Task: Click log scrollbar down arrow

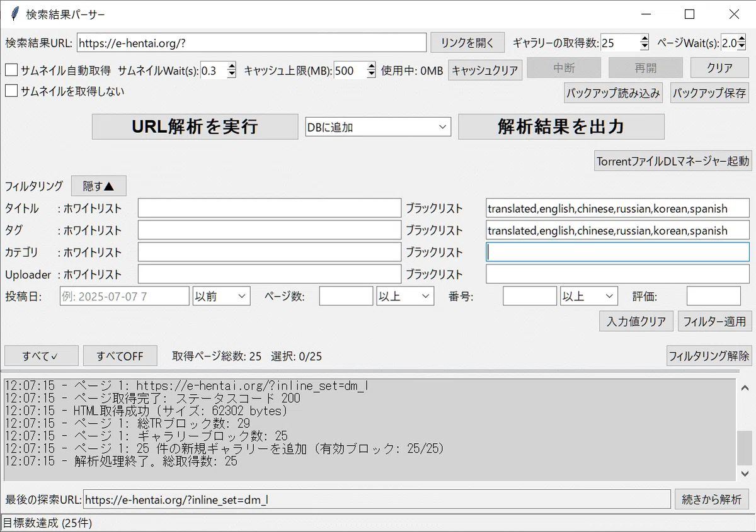Action: coord(744,474)
